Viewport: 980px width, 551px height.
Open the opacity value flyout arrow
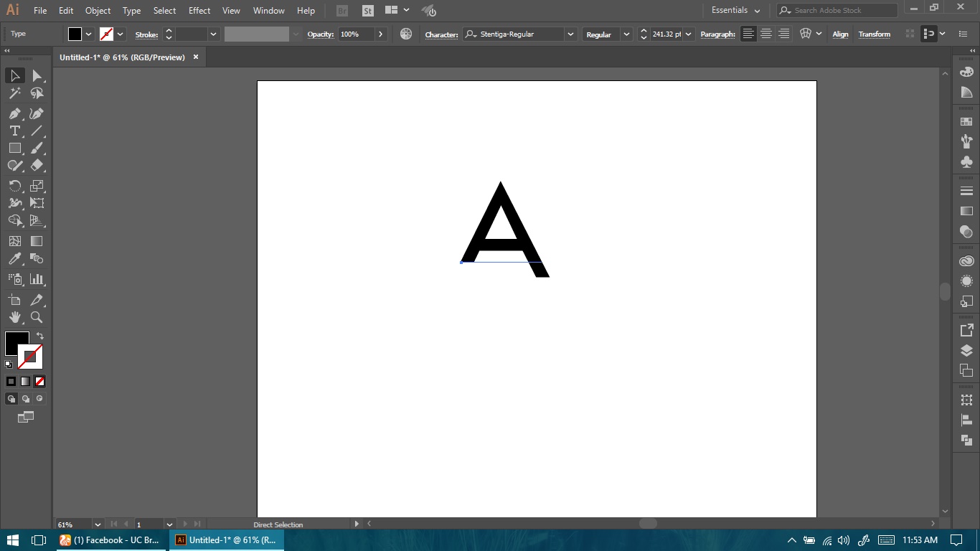[380, 34]
